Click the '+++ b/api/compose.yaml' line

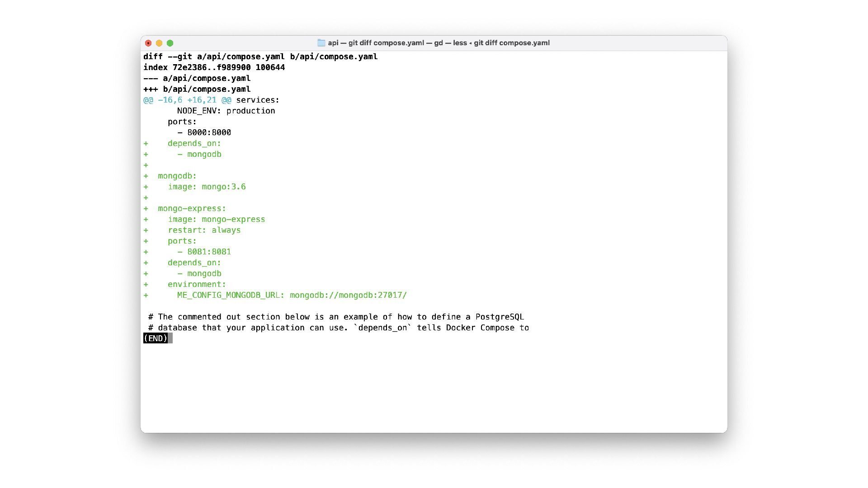click(x=197, y=89)
